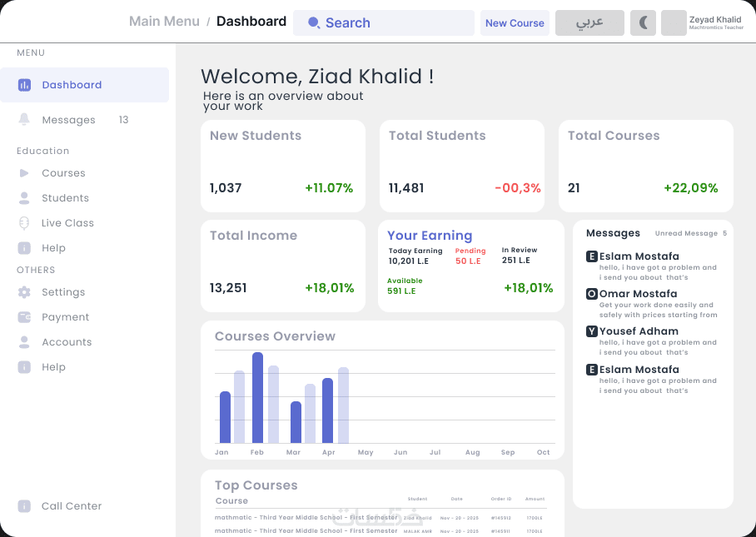Click the New Course button
The image size is (756, 537).
[x=515, y=22]
